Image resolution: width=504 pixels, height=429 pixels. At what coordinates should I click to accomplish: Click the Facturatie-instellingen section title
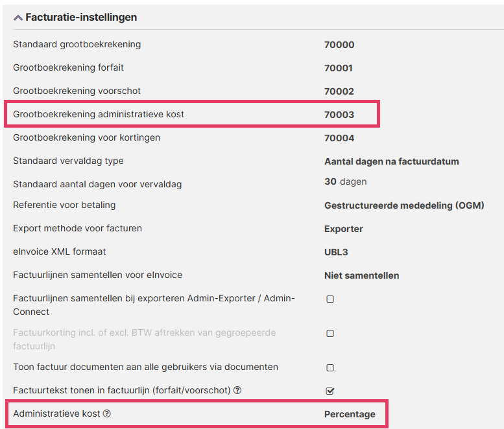pyautogui.click(x=81, y=17)
